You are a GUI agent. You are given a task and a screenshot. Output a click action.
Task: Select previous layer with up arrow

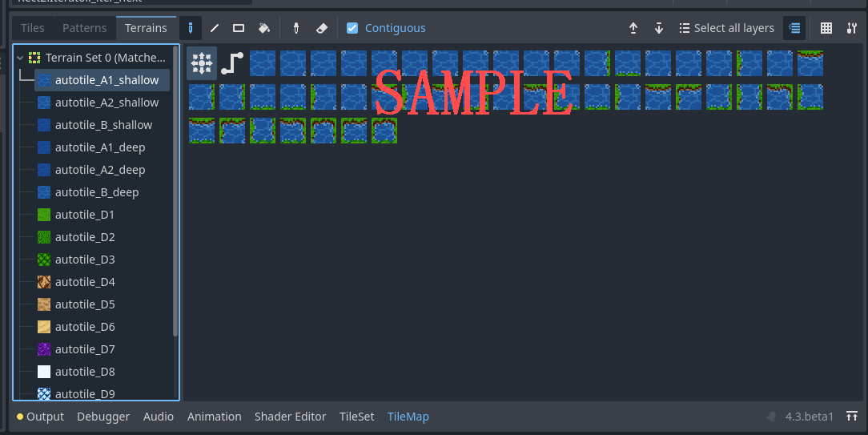click(x=633, y=28)
